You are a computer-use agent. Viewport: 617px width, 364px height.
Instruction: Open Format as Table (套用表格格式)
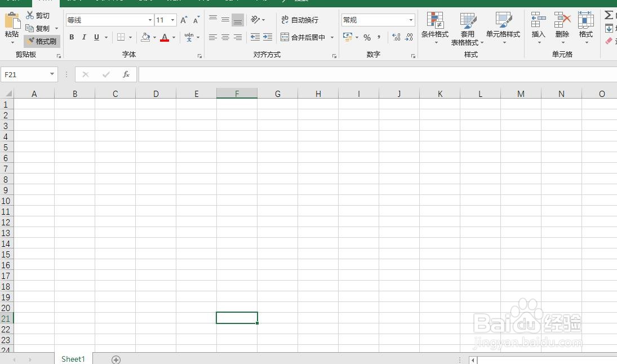[x=468, y=28]
